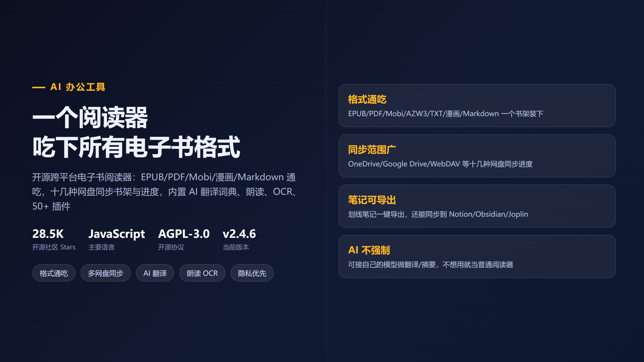644x362 pixels.
Task: Click the 可接自己的模型做翻译/摘要 description line
Action: point(431,264)
